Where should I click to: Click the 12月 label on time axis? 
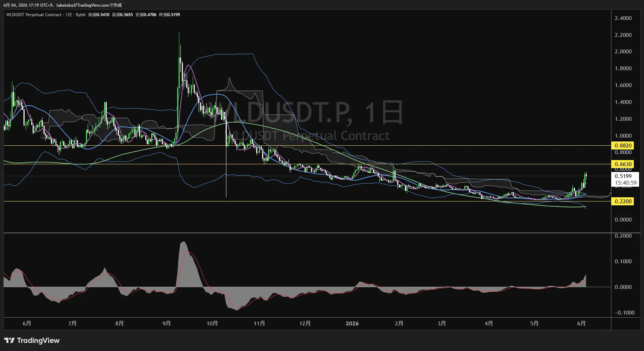pos(305,324)
